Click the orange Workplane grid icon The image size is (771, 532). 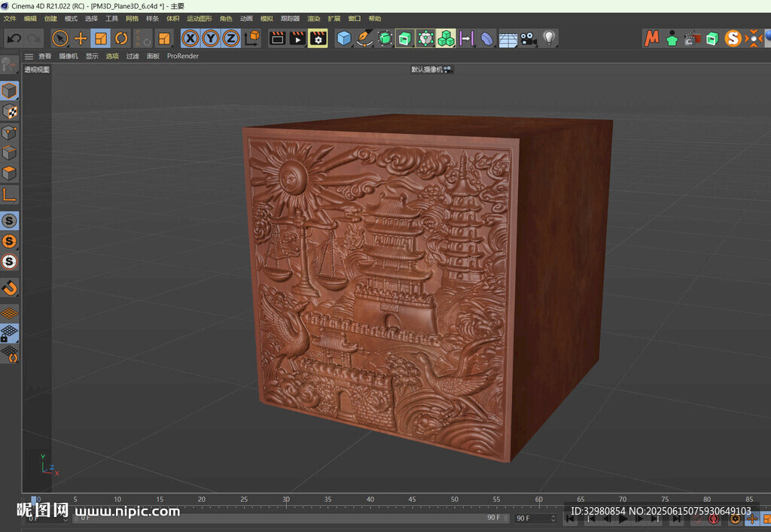[x=9, y=313]
